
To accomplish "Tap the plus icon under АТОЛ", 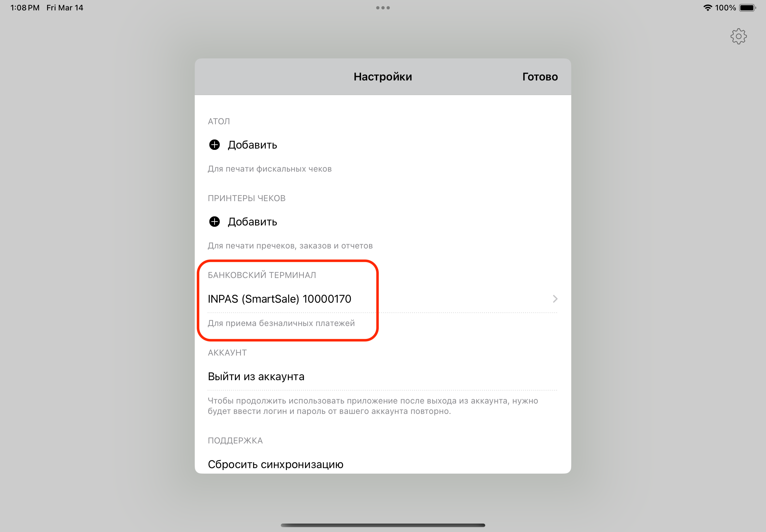I will [215, 145].
